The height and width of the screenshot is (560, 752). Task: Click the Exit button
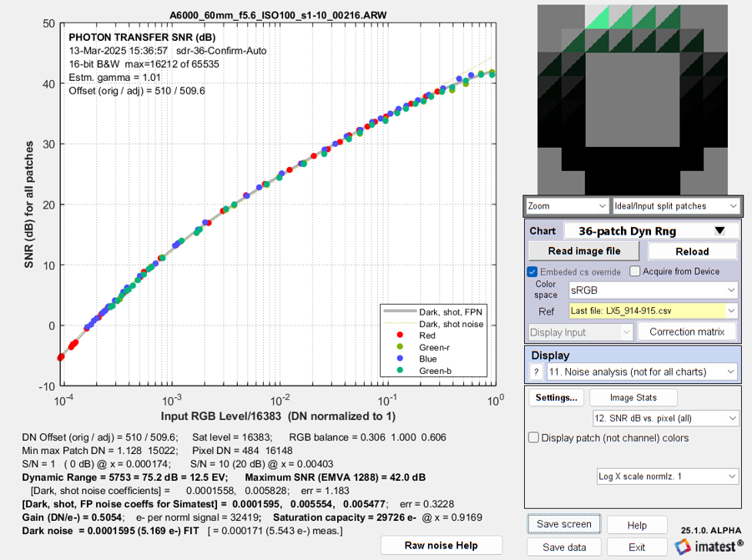click(637, 547)
